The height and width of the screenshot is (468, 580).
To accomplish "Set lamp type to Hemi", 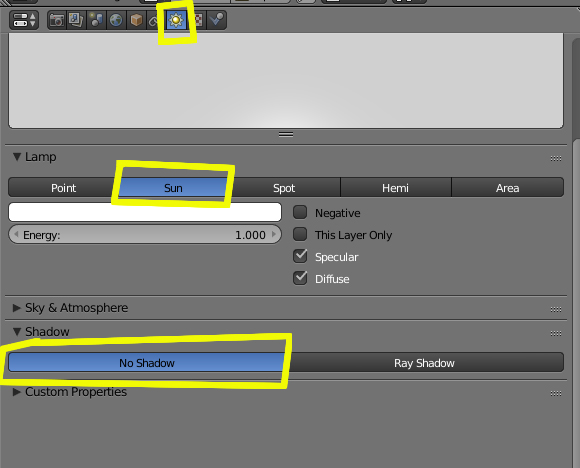I will 395,188.
